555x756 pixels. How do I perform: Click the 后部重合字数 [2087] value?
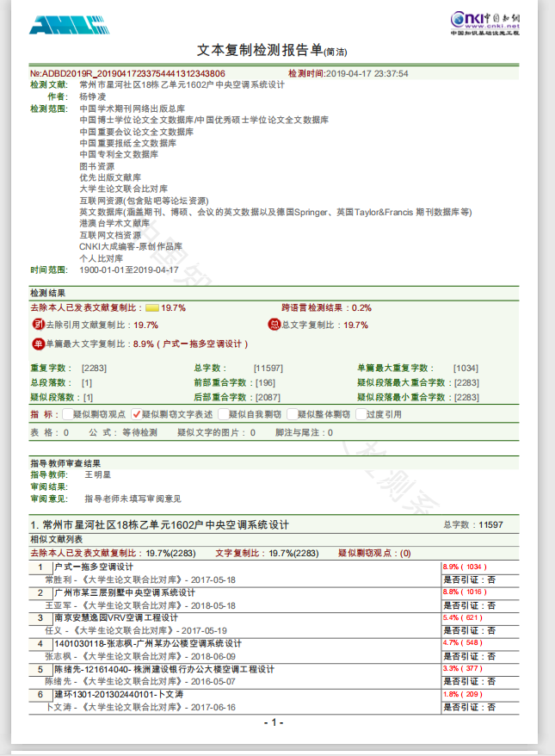268,398
